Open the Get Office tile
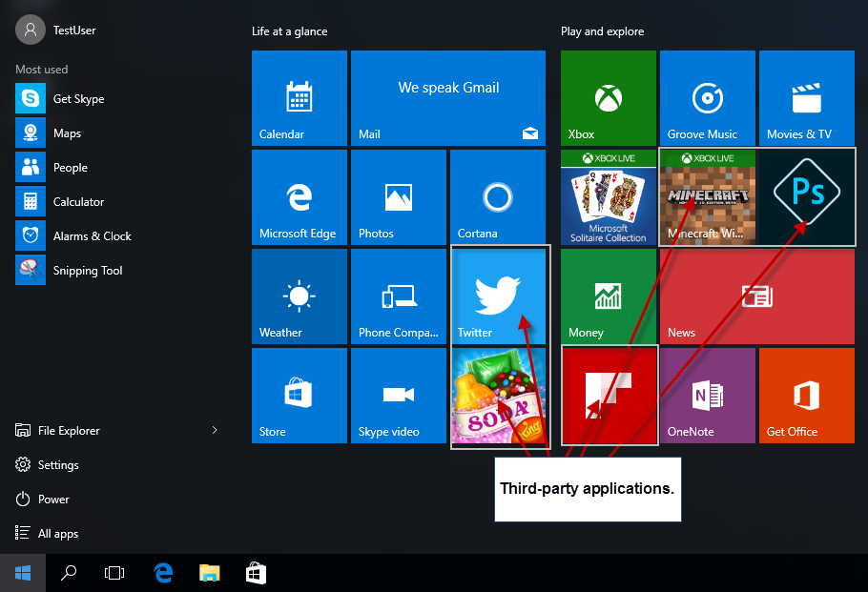 pyautogui.click(x=807, y=395)
